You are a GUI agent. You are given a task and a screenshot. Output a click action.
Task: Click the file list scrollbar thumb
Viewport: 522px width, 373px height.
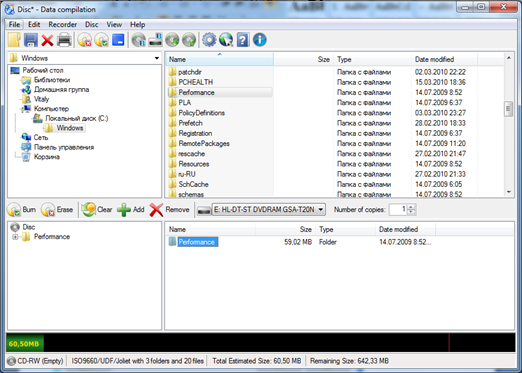[x=509, y=109]
